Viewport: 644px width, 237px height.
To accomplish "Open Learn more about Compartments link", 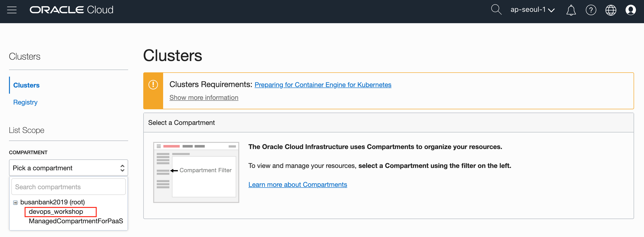I will [x=297, y=184].
